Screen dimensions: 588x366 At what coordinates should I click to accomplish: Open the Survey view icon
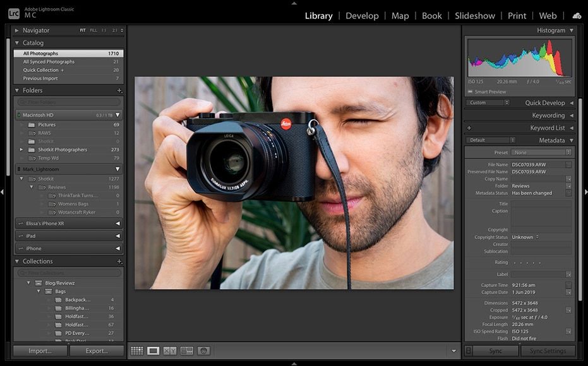coord(187,351)
